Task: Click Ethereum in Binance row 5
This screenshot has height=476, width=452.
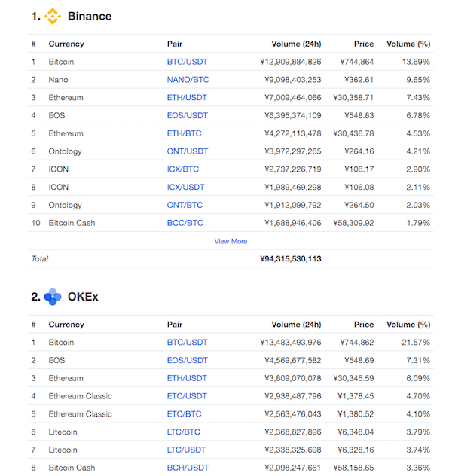Action: [x=66, y=133]
